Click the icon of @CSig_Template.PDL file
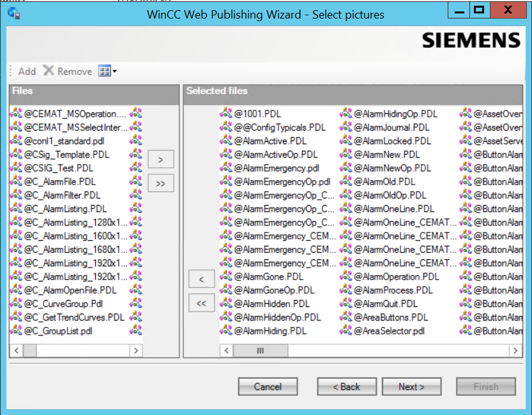Image resolution: width=532 pixels, height=415 pixels. click(x=16, y=154)
